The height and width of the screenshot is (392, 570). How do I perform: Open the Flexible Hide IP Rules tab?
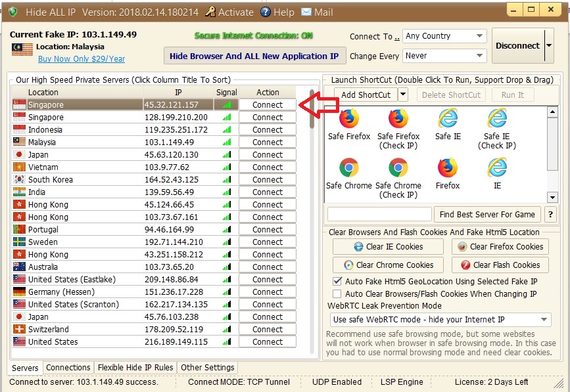(135, 367)
